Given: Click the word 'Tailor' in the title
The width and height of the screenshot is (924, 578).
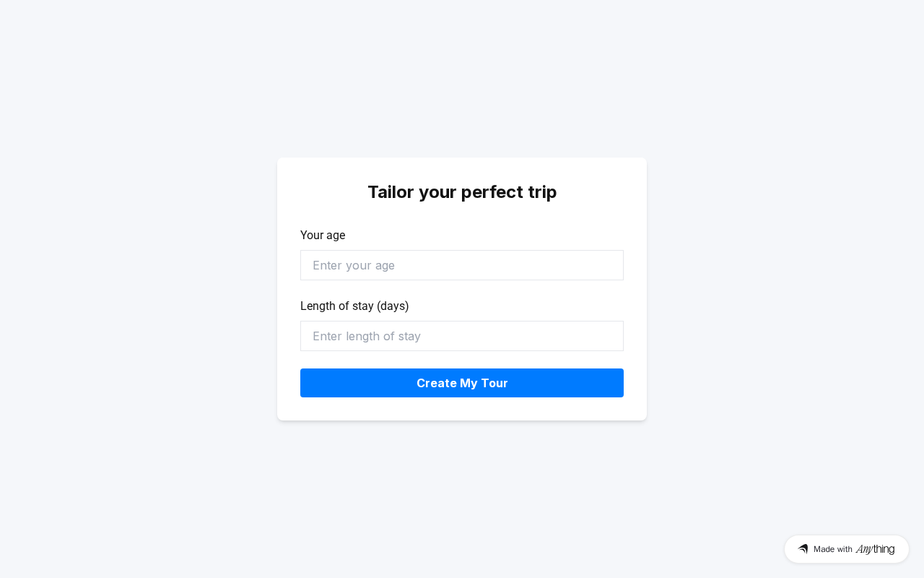Looking at the screenshot, I should (391, 192).
